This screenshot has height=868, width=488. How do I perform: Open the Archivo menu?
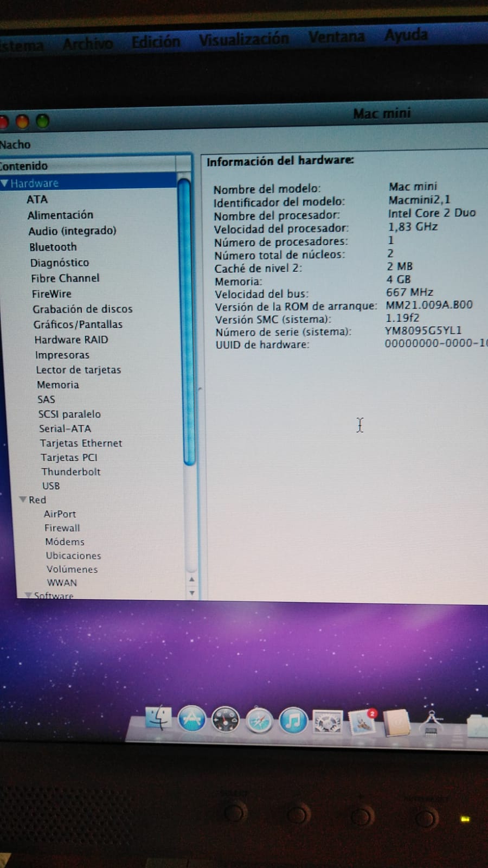[x=88, y=43]
